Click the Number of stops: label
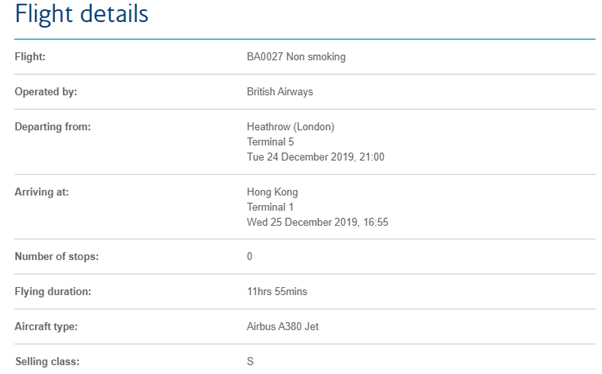The width and height of the screenshot is (602, 374). [56, 257]
